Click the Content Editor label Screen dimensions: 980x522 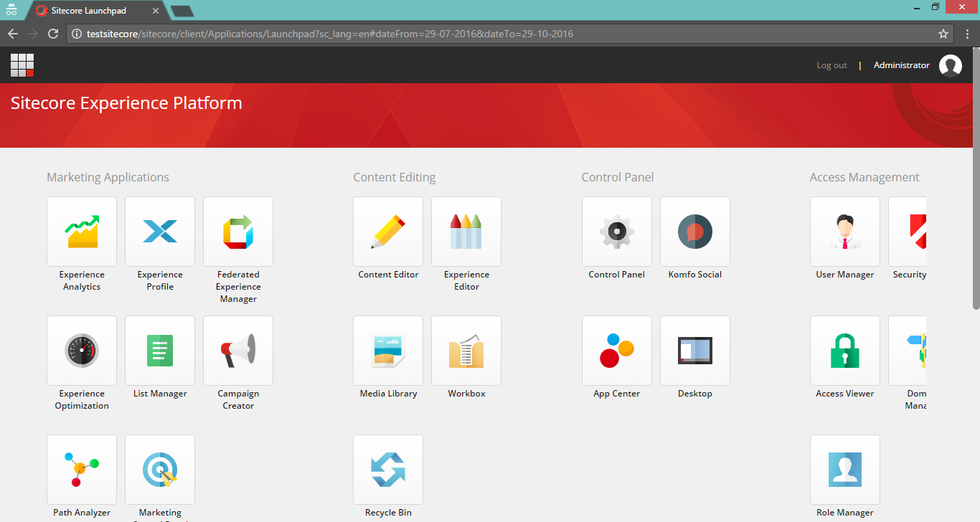[388, 275]
